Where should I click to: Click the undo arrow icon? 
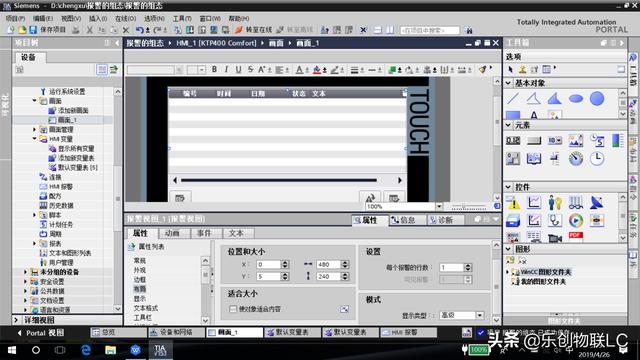[x=140, y=30]
